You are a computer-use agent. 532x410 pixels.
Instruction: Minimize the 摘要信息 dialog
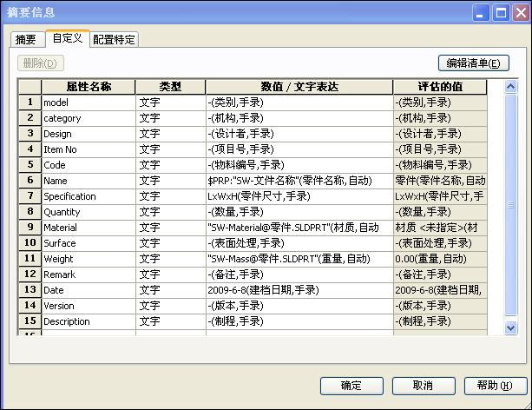tap(480, 13)
